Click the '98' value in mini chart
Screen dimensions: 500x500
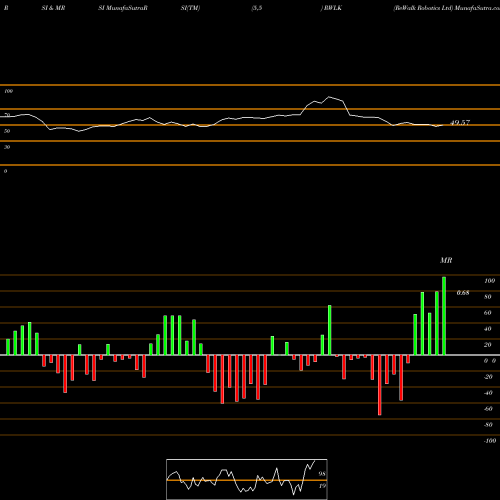(x=322, y=474)
